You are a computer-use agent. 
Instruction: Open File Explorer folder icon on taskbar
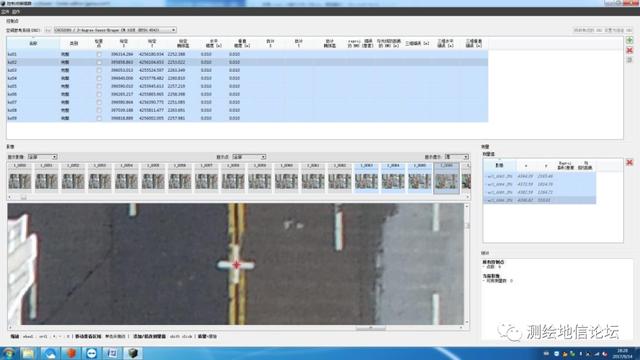pyautogui.click(x=29, y=353)
